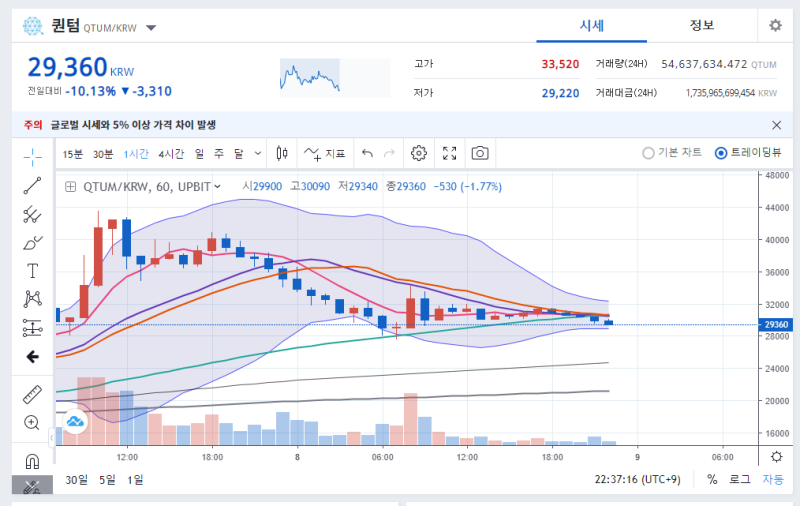Toggle 자동 auto scale
The width and height of the screenshot is (800, 506).
pos(773,479)
